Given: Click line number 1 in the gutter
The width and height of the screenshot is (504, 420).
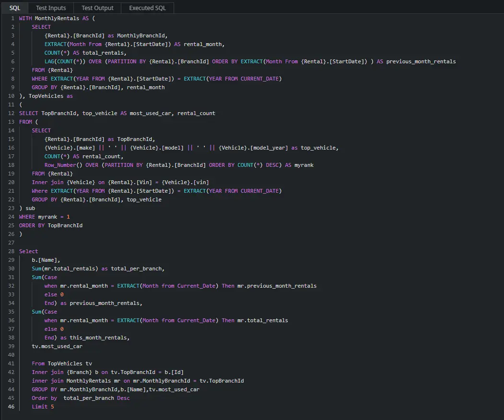Looking at the screenshot, I should click(12, 18).
